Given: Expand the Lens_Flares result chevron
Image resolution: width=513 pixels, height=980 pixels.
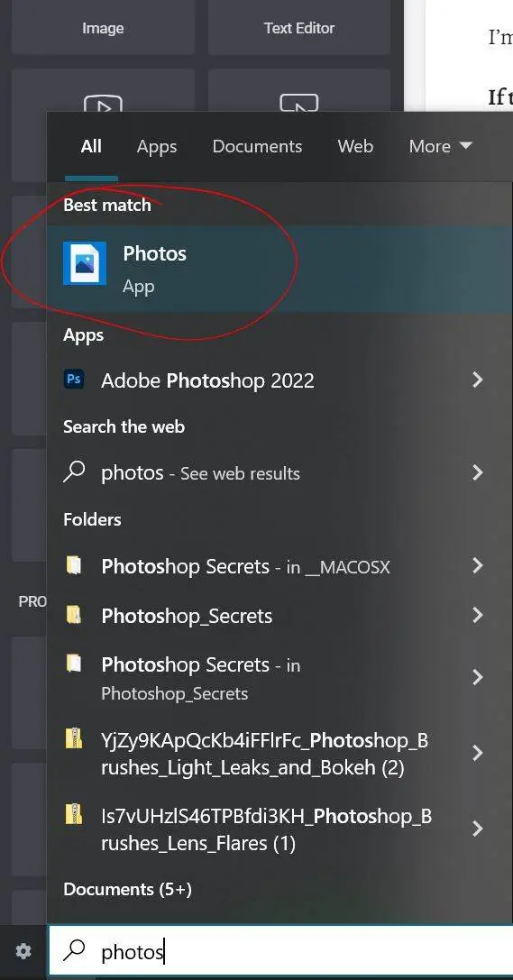Looking at the screenshot, I should pos(478,829).
